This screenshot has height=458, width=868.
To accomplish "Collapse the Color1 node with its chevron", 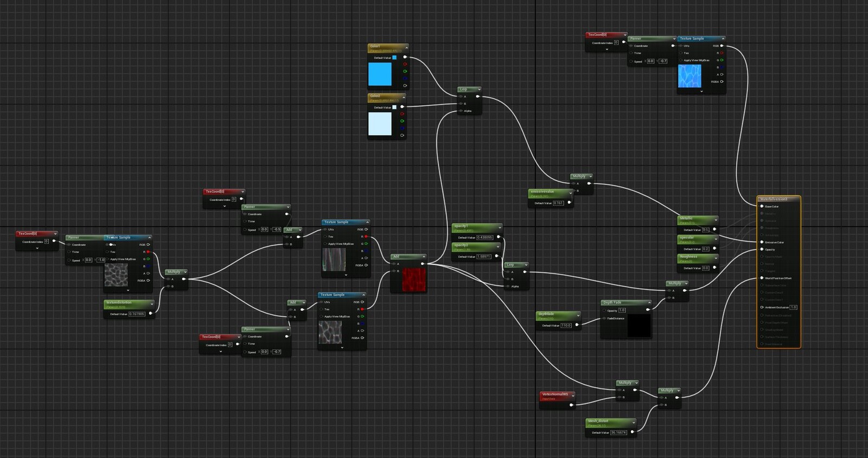I will 406,48.
